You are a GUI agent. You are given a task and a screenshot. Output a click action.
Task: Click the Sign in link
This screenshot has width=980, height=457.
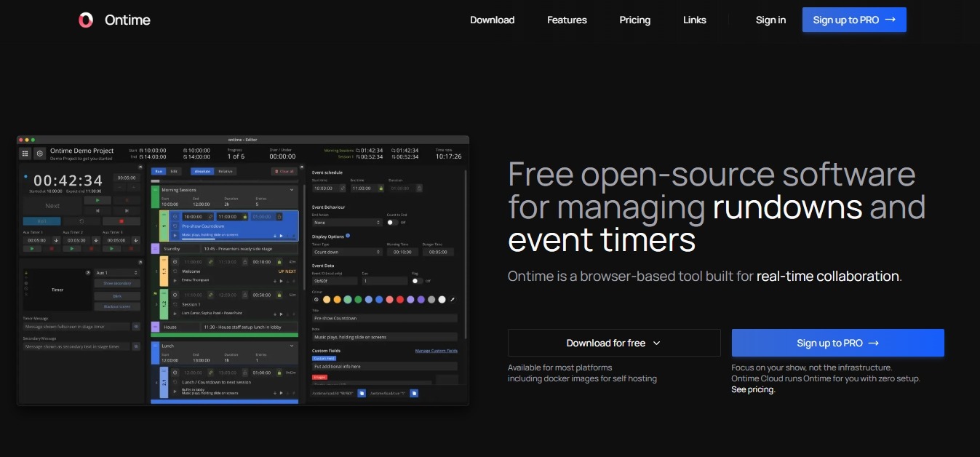click(770, 20)
